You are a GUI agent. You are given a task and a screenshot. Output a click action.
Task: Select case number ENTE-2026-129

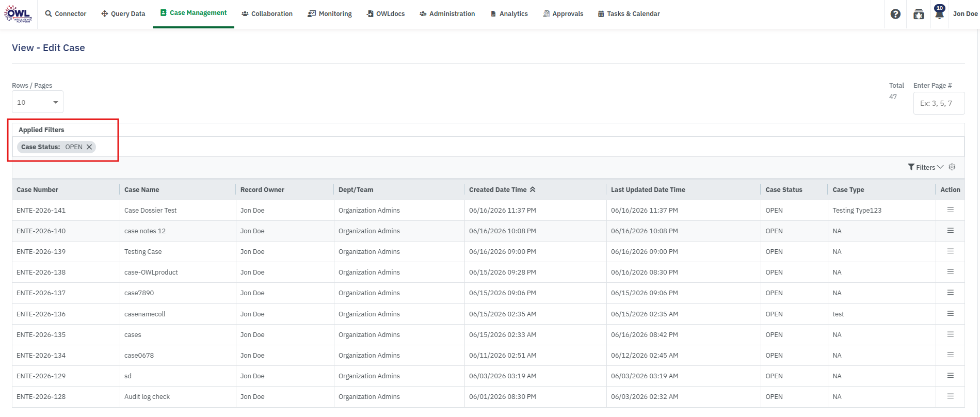(x=41, y=376)
